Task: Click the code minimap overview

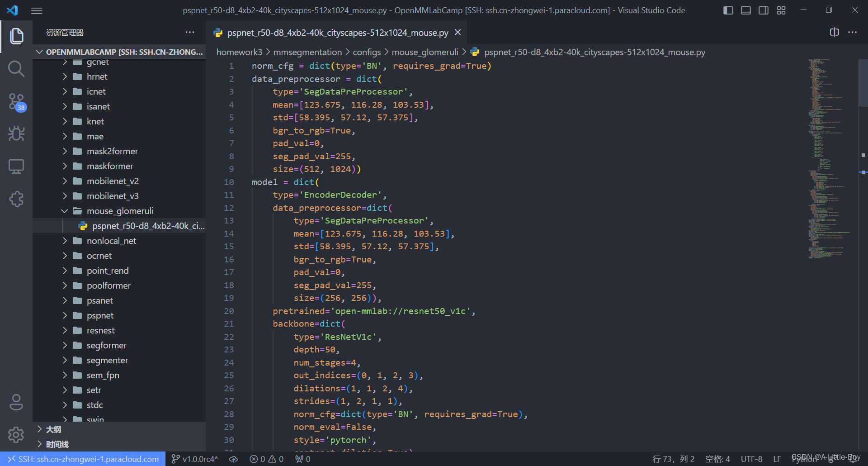Action: 831,158
